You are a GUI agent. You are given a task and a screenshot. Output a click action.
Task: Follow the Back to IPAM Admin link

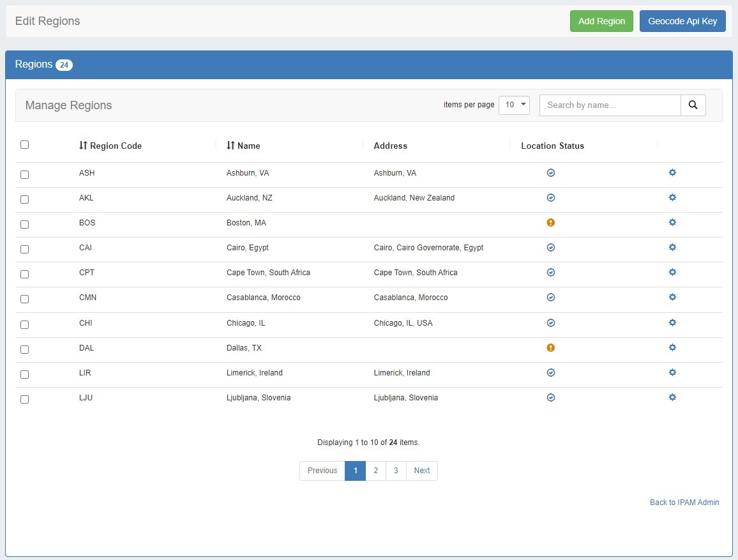tap(684, 503)
